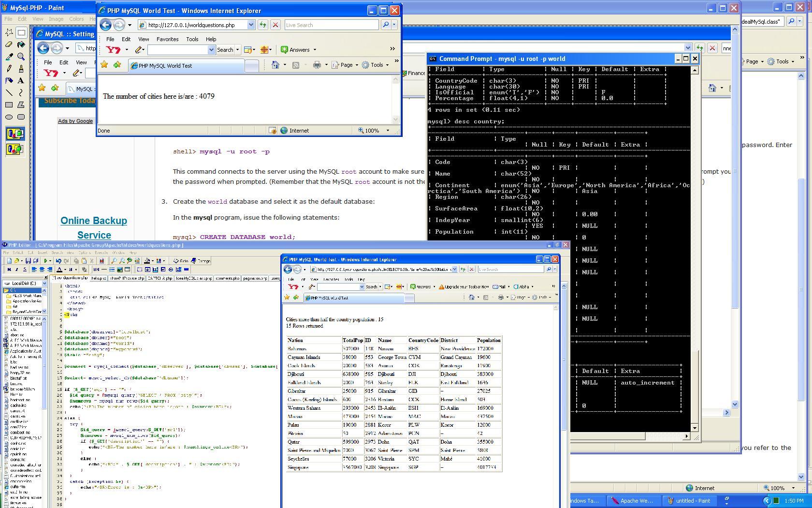
Task: Open File menu in top browser window
Action: [110, 39]
